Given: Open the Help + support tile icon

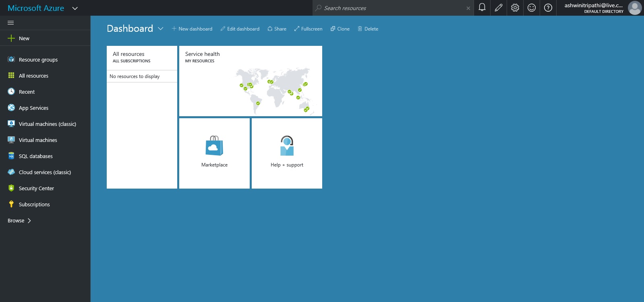Looking at the screenshot, I should pyautogui.click(x=287, y=146).
